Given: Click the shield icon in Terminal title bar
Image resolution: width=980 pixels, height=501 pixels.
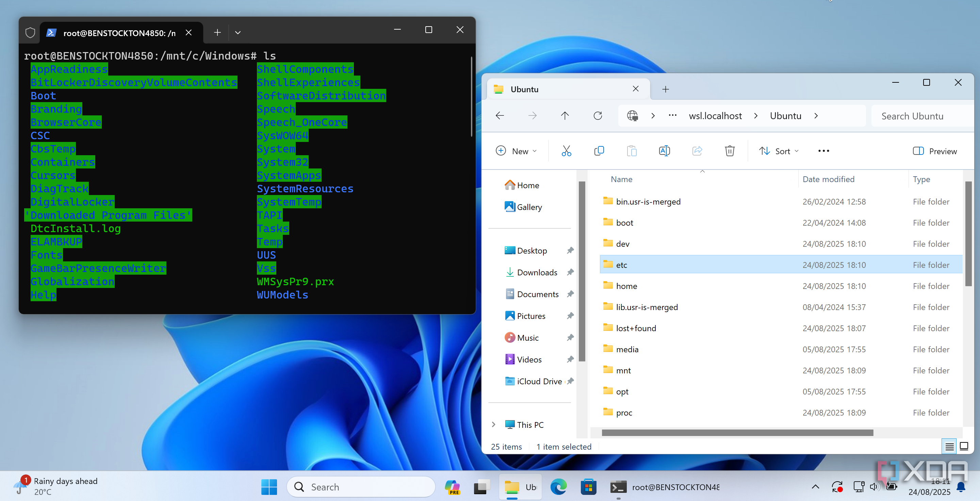Looking at the screenshot, I should tap(30, 33).
